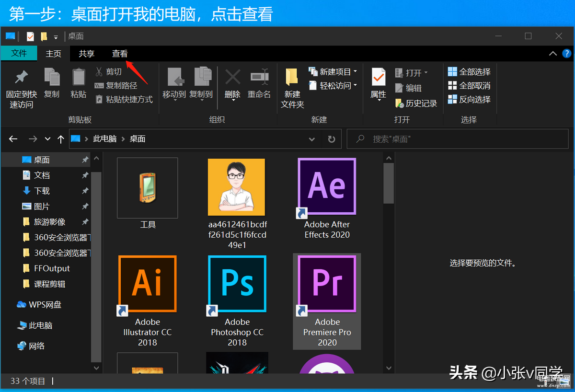This screenshot has width=575, height=392.
Task: Open History (历史记录)
Action: click(416, 104)
